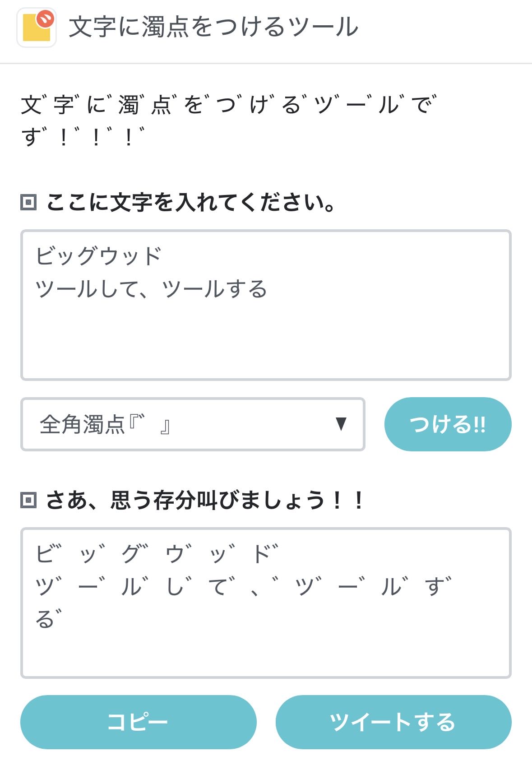This screenshot has height=770, width=532.
Task: Open the 全角濁点 style dropdown
Action: [x=192, y=424]
